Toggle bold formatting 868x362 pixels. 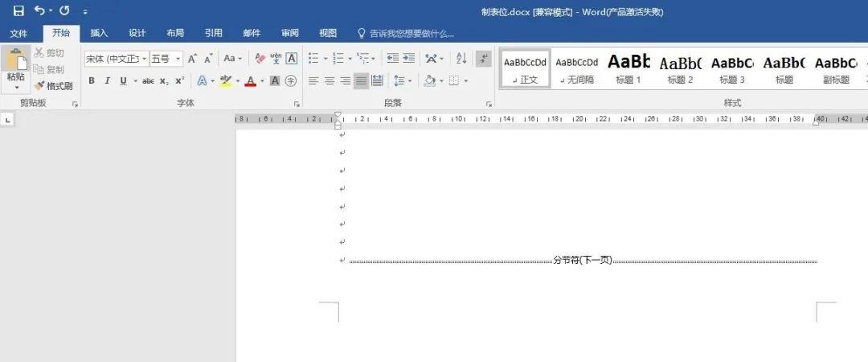92,81
